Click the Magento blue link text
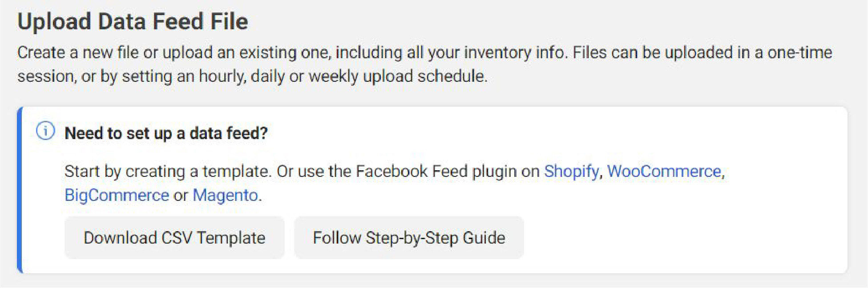Screen dimensions: 868x288 coord(225,195)
